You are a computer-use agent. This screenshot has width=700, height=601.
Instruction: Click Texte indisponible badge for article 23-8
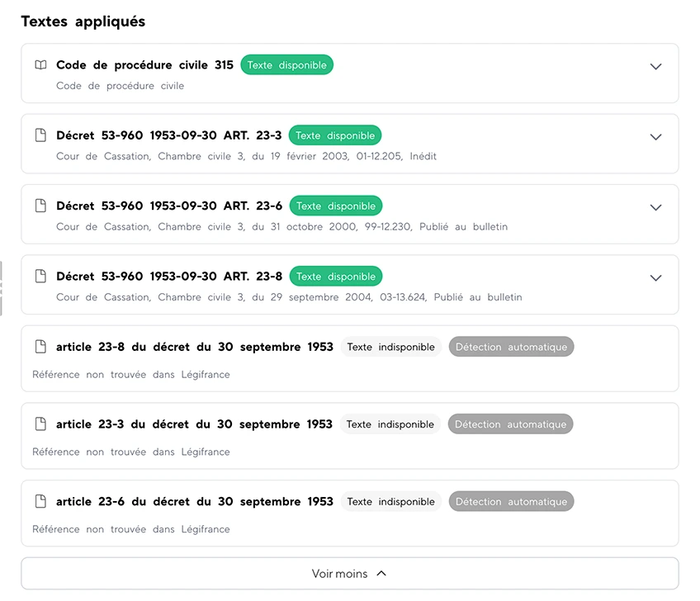(390, 348)
